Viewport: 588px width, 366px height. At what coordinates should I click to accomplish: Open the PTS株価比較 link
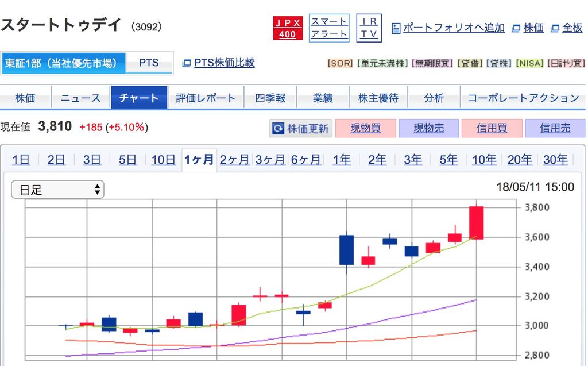(225, 63)
